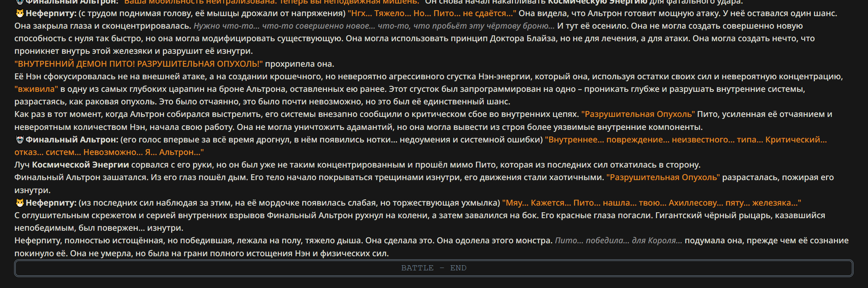This screenshot has height=288, width=868.
Task: Click the "BATTLE – END" banner box
Action: click(433, 268)
